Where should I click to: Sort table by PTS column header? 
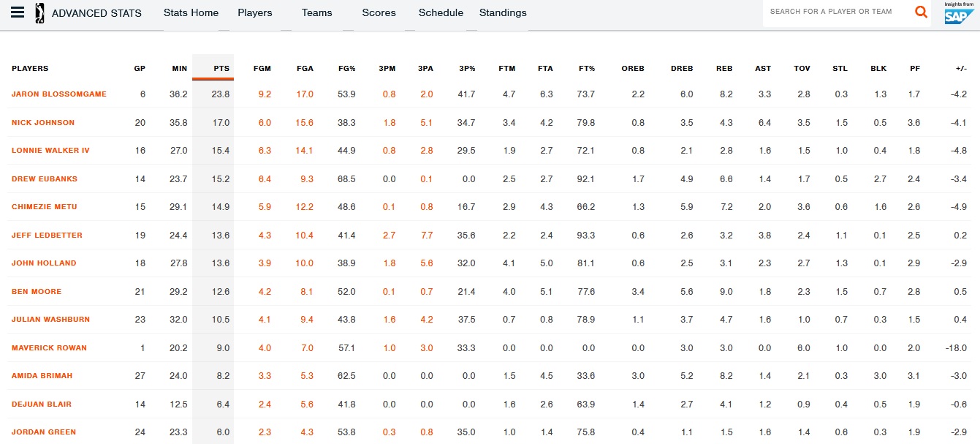221,69
